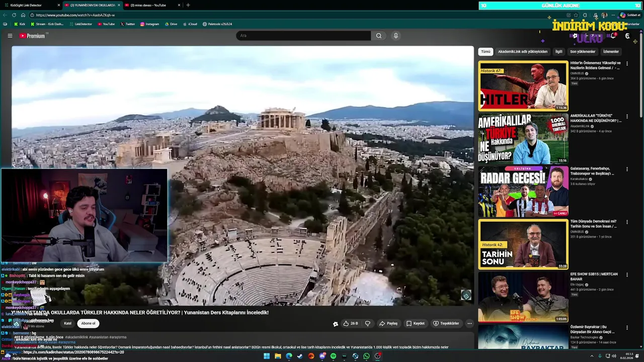Open options for Özdemir Bayraktar video suggestion

[627, 328]
